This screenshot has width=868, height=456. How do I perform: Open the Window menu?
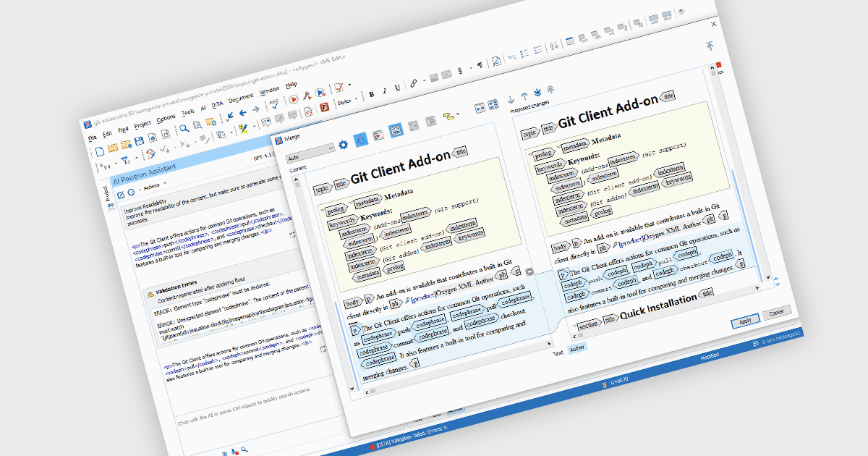pyautogui.click(x=269, y=91)
